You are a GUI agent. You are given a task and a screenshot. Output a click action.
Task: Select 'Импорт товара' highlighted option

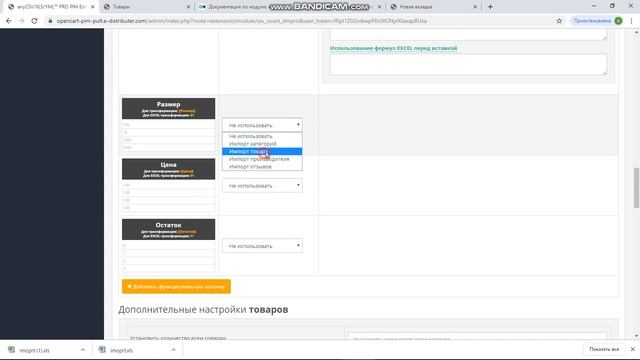(x=262, y=151)
